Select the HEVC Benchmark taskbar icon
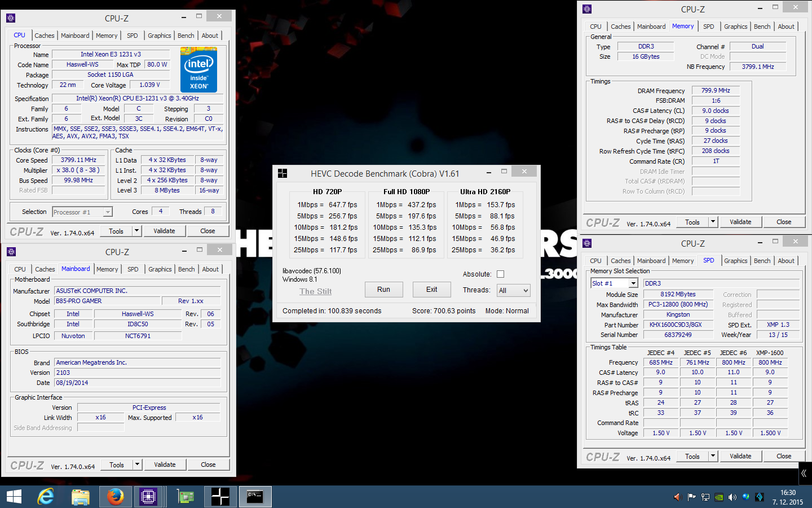The height and width of the screenshot is (508, 812). click(x=220, y=497)
